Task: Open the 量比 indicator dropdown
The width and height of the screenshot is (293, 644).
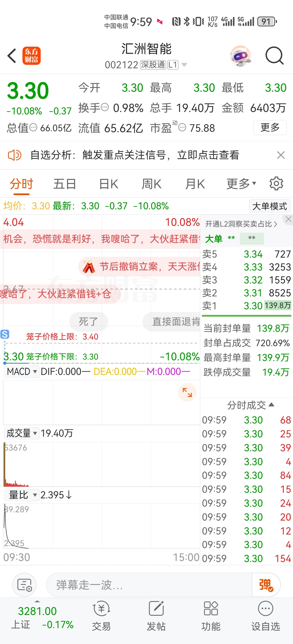Action: coord(21,495)
